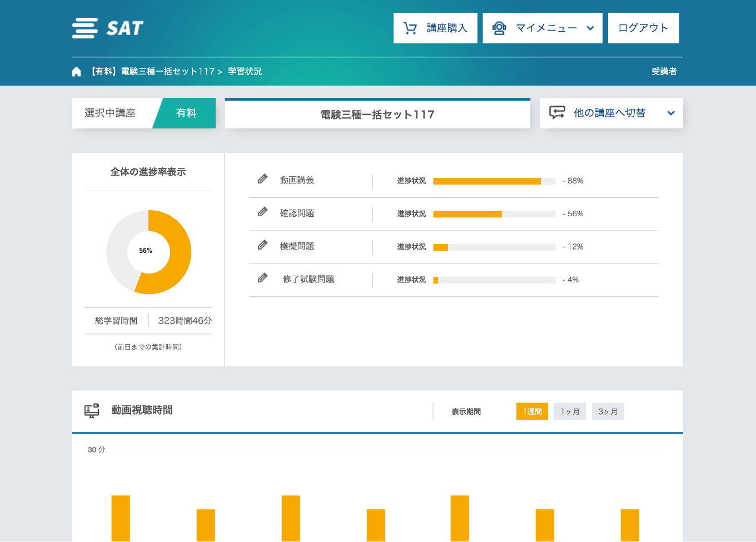Image resolution: width=756 pixels, height=542 pixels.
Task: Open the 有料 tab label
Action: (x=186, y=113)
